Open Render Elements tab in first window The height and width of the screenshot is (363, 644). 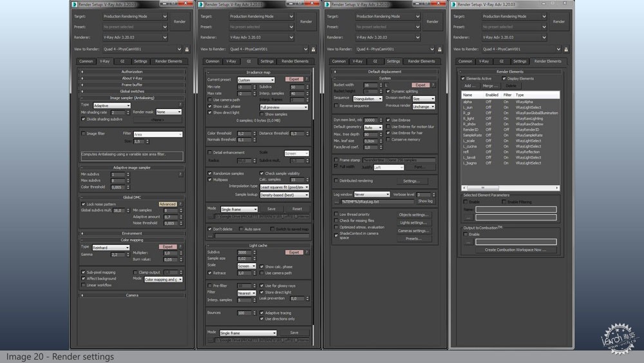click(168, 61)
